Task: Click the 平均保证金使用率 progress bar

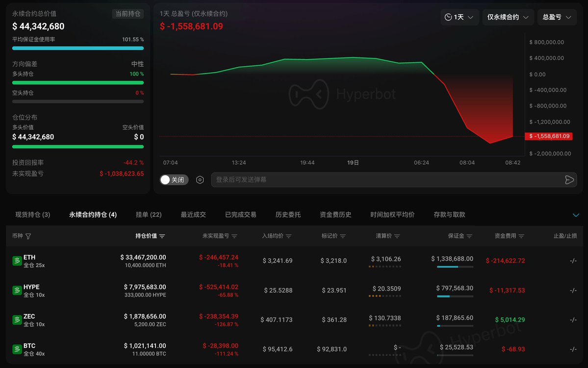Action: pyautogui.click(x=78, y=48)
